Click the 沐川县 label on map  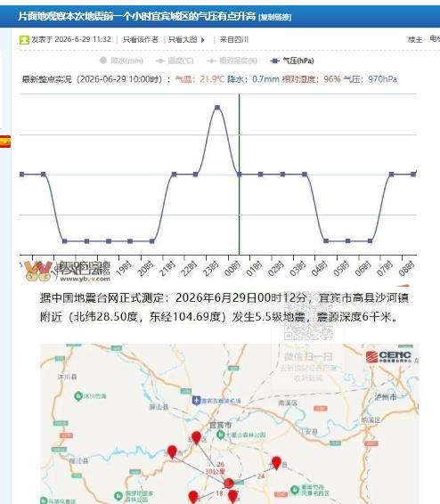click(x=67, y=376)
